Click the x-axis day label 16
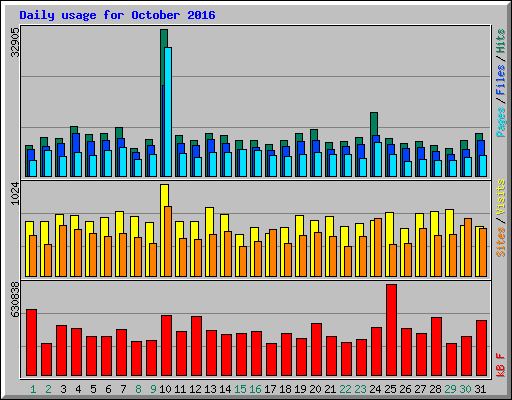The image size is (512, 400). coord(255,389)
